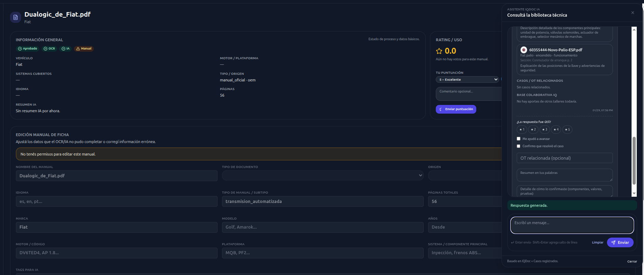The width and height of the screenshot is (644, 275).
Task: Click the Aprobado check badge
Action: (28, 48)
